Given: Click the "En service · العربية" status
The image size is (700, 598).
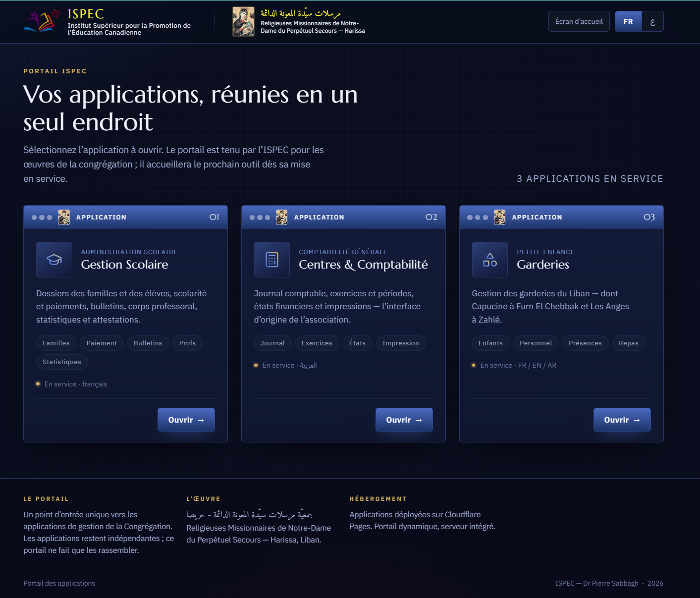Looking at the screenshot, I should [x=285, y=365].
